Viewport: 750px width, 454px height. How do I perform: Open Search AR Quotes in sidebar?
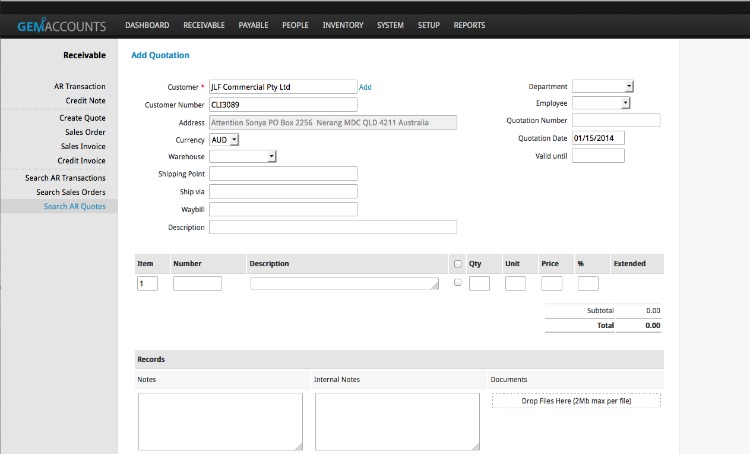[x=74, y=206]
